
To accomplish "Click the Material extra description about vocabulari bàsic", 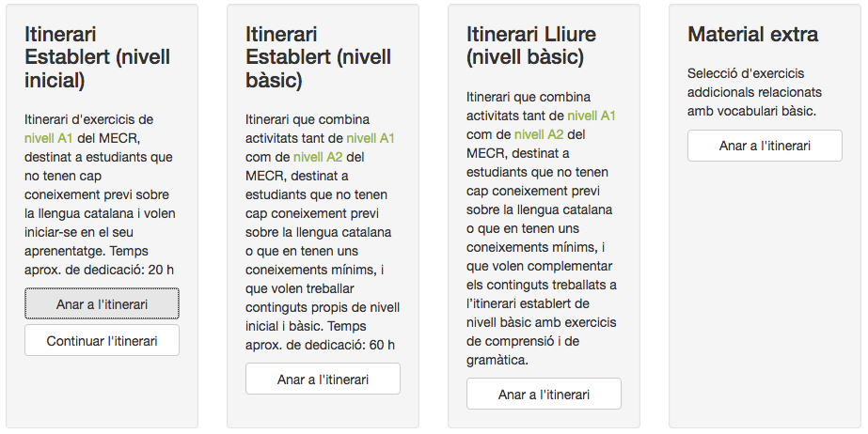I will [x=754, y=92].
